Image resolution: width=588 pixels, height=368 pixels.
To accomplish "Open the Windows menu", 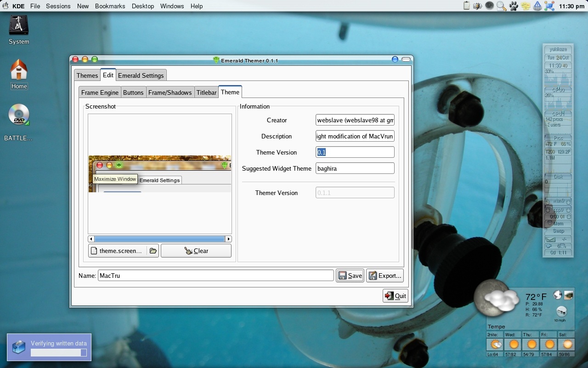I will coord(172,6).
